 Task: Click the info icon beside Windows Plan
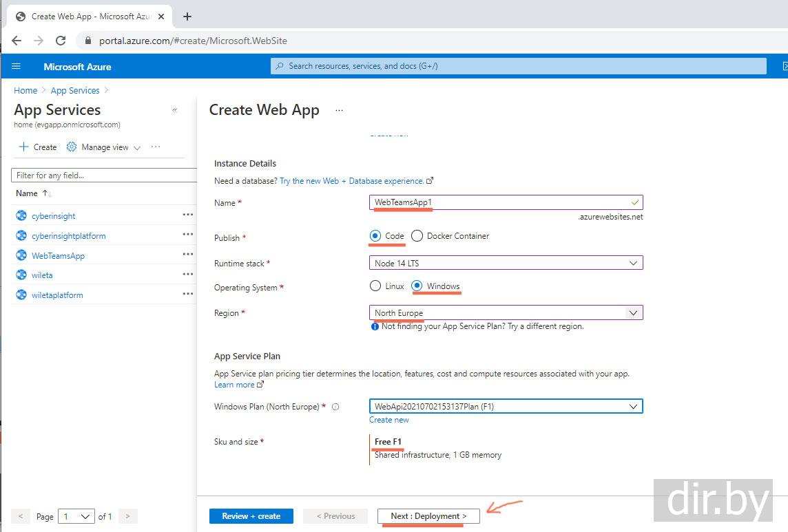[335, 407]
